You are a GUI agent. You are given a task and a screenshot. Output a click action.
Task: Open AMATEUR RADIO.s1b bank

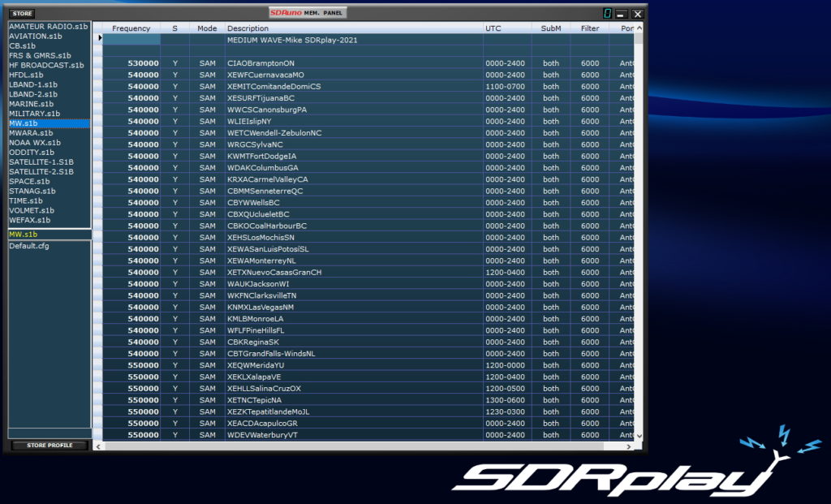[x=49, y=27]
